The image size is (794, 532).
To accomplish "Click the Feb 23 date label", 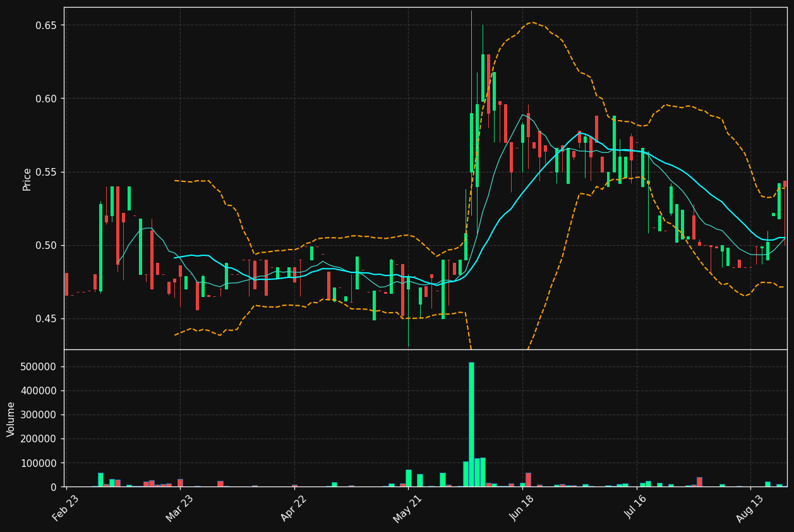I will click(x=66, y=508).
